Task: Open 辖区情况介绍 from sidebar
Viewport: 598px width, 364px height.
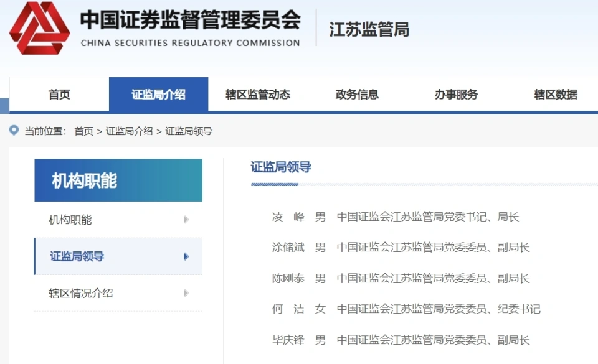Action: click(81, 293)
